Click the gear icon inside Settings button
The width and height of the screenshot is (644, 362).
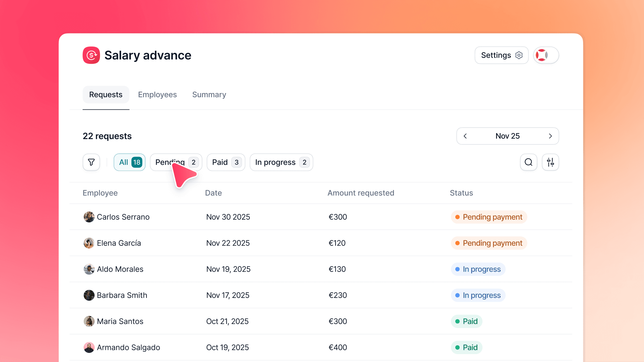pos(519,55)
